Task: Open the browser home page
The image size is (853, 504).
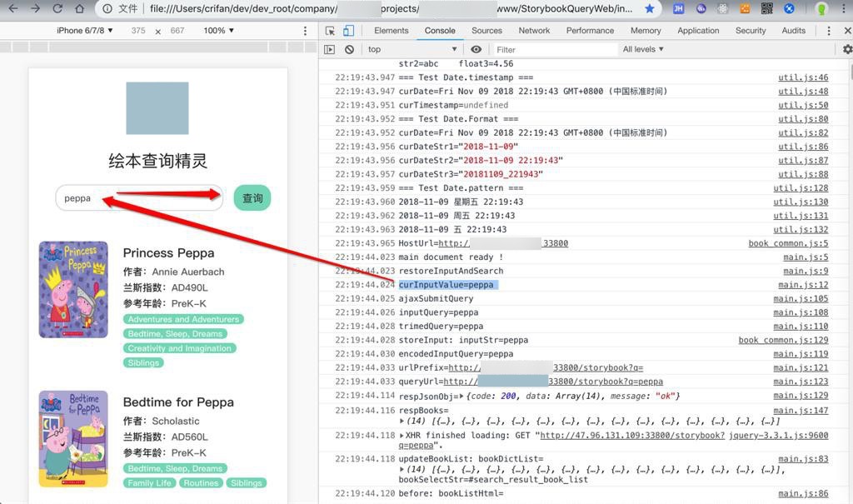Action: click(x=79, y=8)
